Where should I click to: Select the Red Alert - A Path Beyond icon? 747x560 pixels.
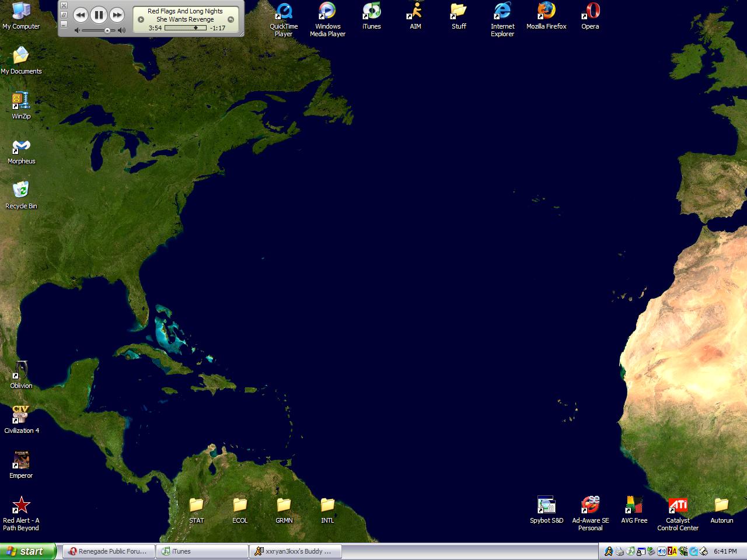coord(21,505)
